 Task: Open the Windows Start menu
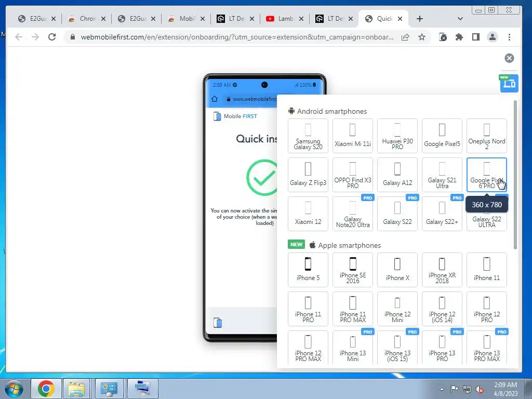[x=14, y=389]
